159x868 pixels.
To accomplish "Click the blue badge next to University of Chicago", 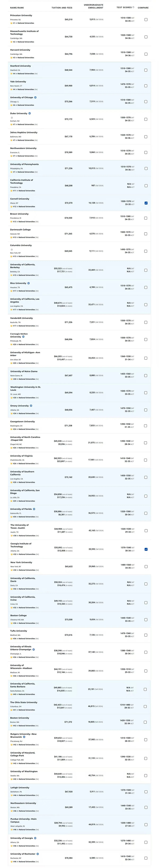I will click(35, 97).
